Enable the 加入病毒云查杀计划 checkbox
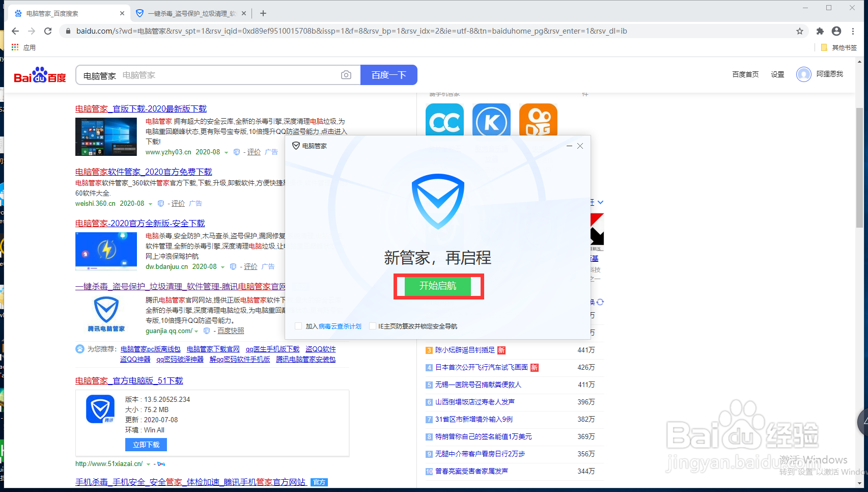Viewport: 868px width, 492px height. (298, 326)
